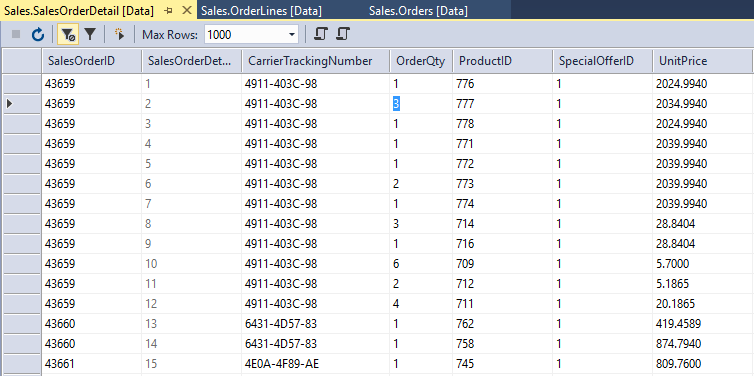Click the first Script icon
The width and height of the screenshot is (754, 376).
[321, 34]
